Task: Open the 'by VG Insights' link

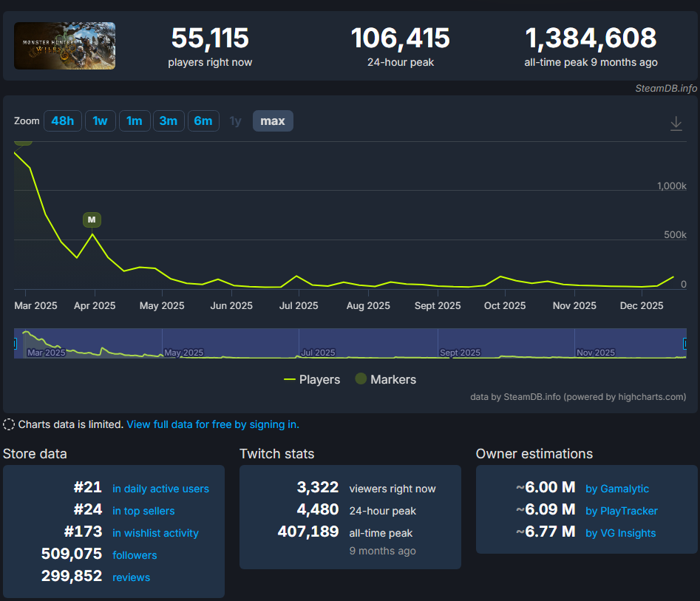Action: (620, 533)
